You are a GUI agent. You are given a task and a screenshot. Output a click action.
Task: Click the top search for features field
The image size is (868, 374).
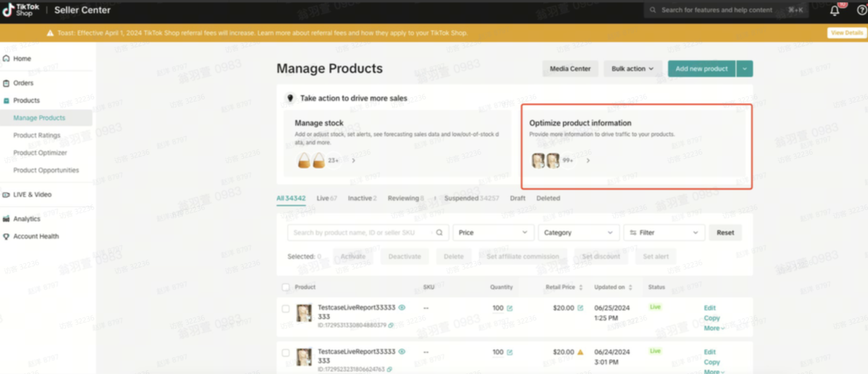tap(726, 10)
